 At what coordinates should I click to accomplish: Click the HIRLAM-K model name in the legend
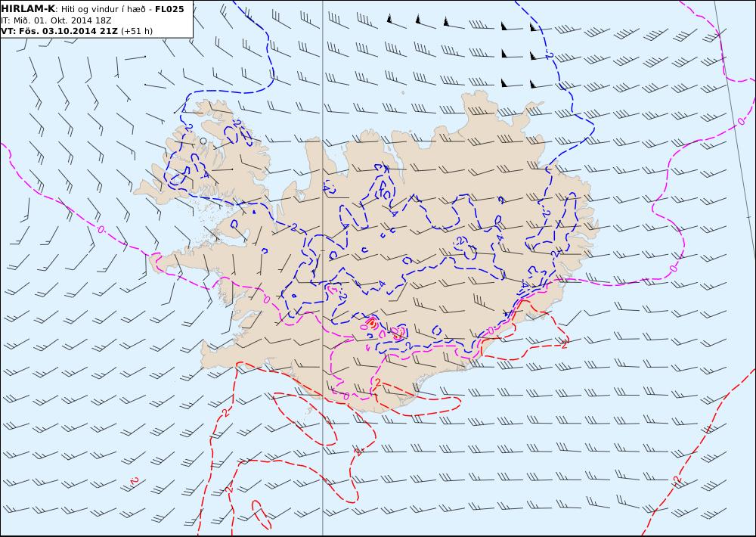(x=28, y=9)
